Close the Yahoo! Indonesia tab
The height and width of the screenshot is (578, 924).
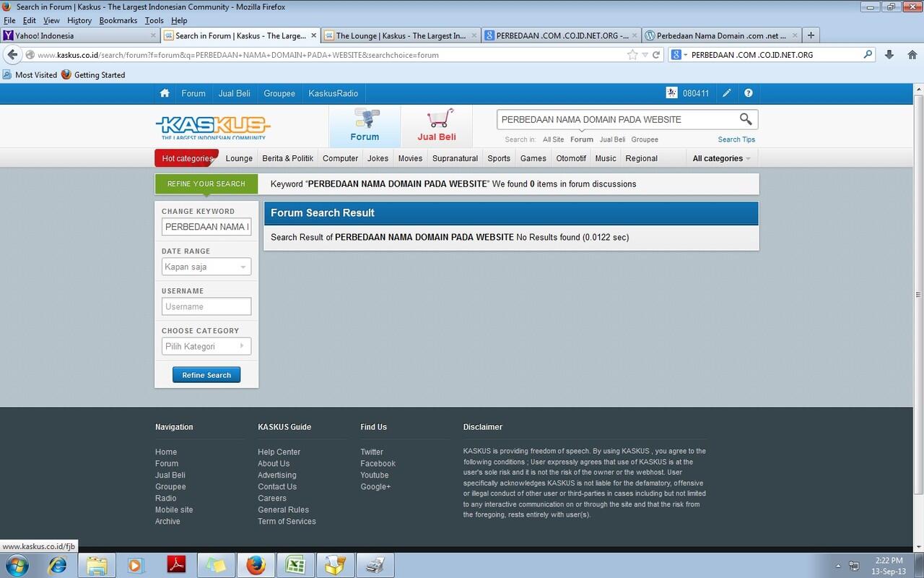point(153,35)
